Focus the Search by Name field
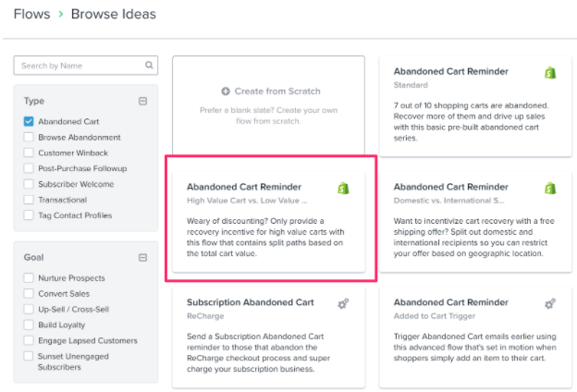The height and width of the screenshot is (392, 577). [86, 66]
